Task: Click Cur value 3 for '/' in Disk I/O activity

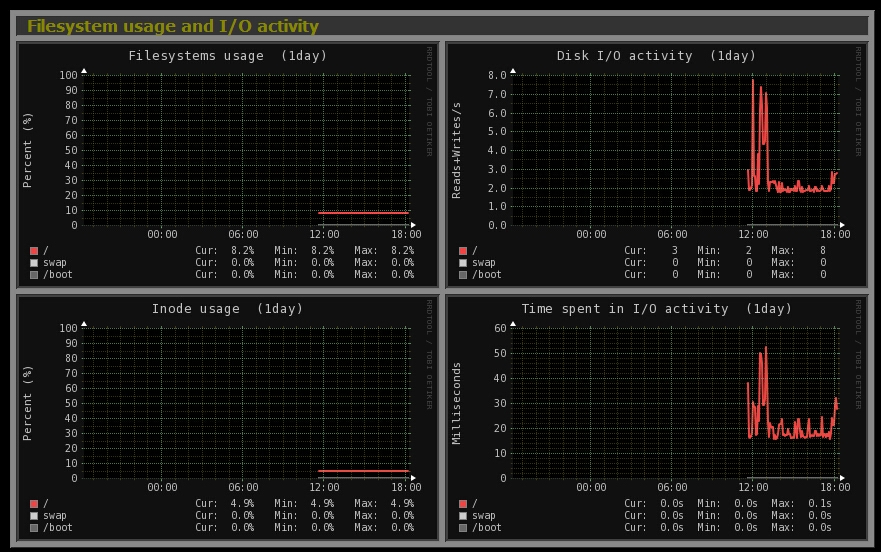Action: [x=675, y=250]
